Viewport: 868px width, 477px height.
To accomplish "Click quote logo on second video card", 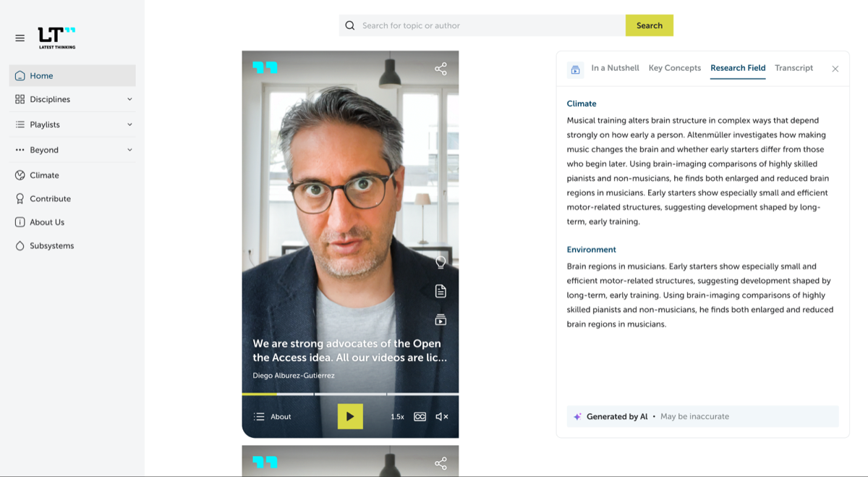I will (265, 462).
